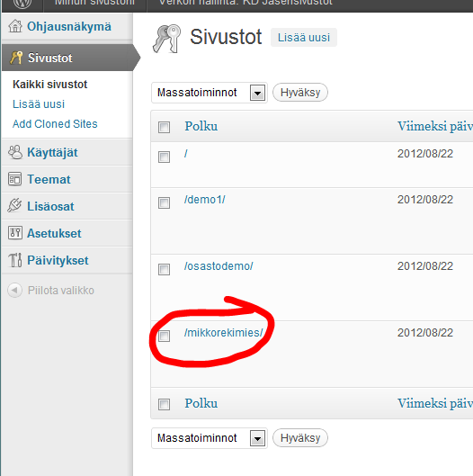
Task: Open the bottom Massatoiminnot dropdown
Action: pyautogui.click(x=210, y=438)
